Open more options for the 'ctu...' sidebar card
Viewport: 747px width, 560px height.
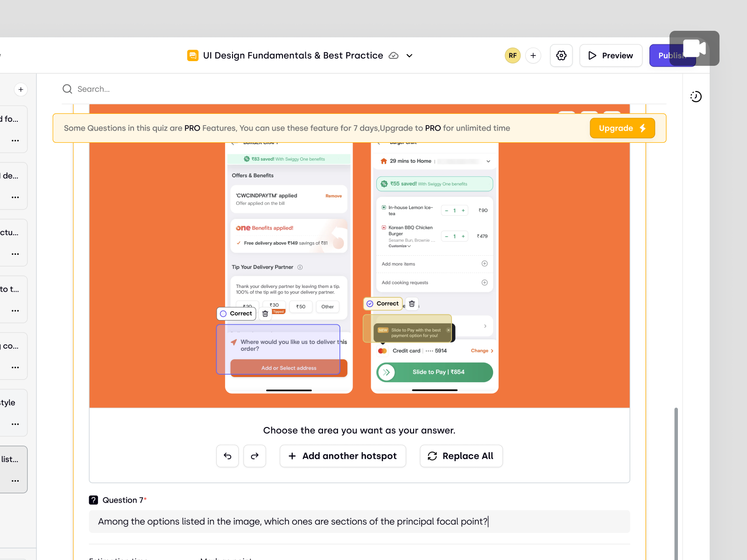coord(15,254)
